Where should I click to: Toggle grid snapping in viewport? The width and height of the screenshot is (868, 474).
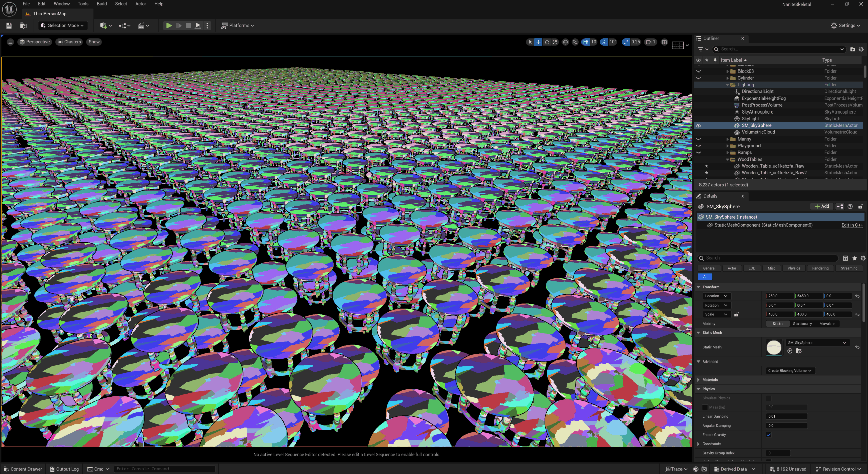[x=586, y=42]
